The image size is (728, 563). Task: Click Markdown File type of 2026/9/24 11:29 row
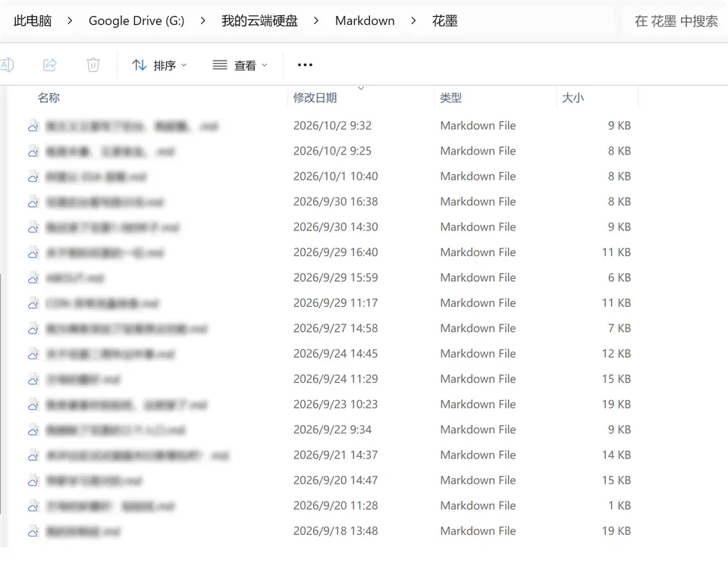coord(478,379)
